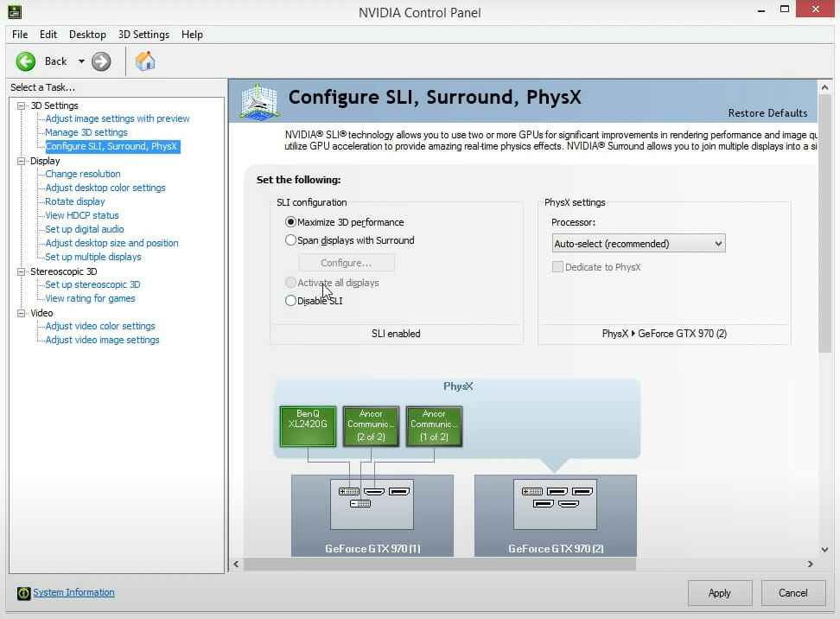Click the gray Forward arrow icon

pos(101,61)
